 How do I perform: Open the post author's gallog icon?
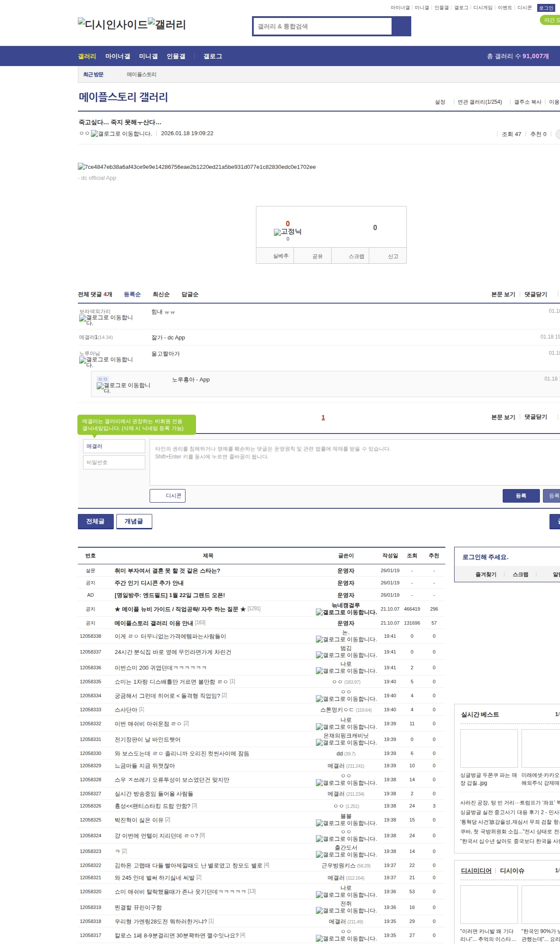[x=94, y=134]
